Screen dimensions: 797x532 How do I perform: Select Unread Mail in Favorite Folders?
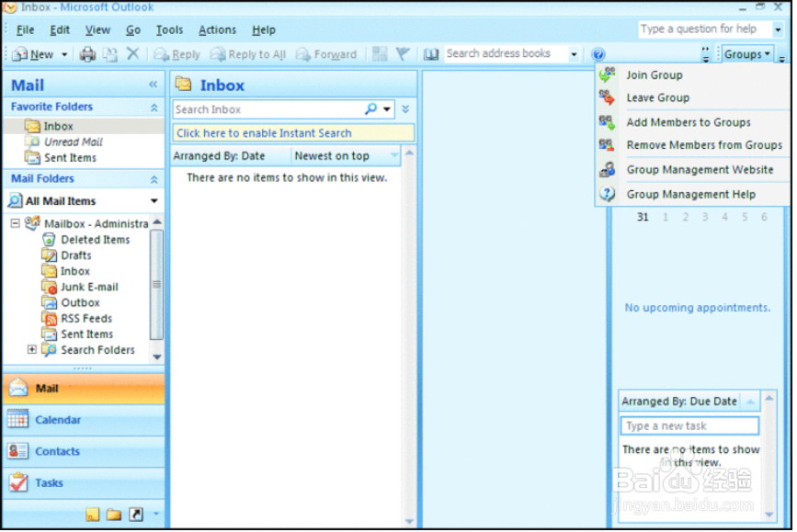(74, 141)
